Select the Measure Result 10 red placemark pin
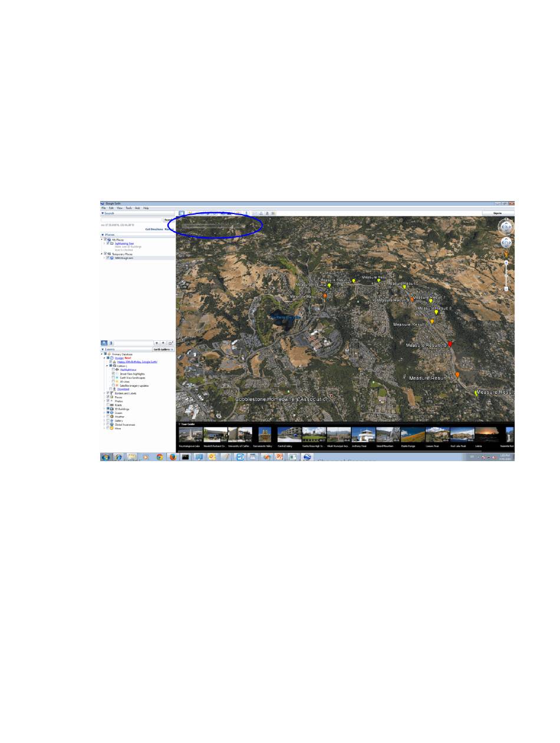 point(450,344)
